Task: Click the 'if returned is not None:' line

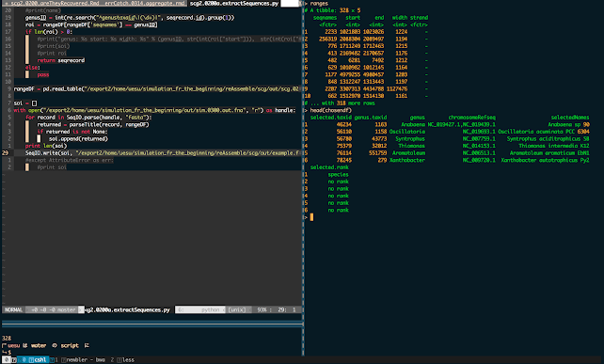Action: tap(72, 132)
